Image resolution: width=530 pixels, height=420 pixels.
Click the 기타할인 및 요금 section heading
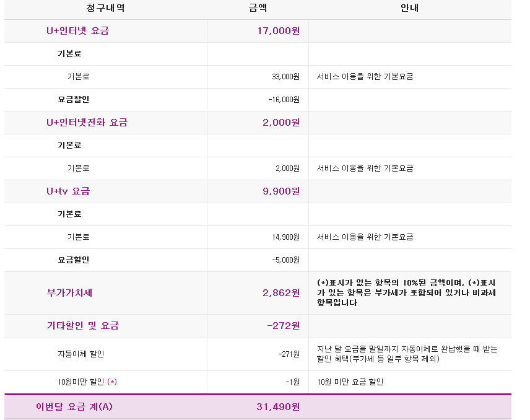coord(83,326)
